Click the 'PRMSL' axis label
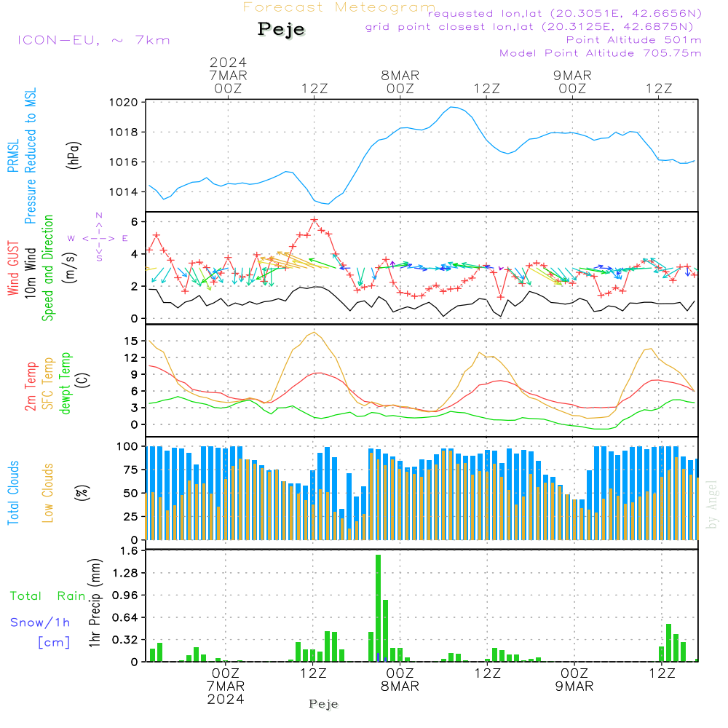The height and width of the screenshot is (728, 728). pyautogui.click(x=13, y=156)
